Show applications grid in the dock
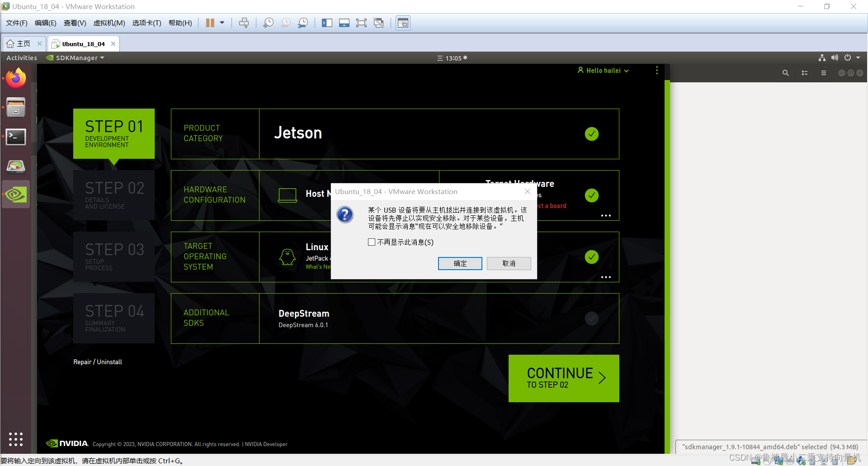 click(16, 439)
